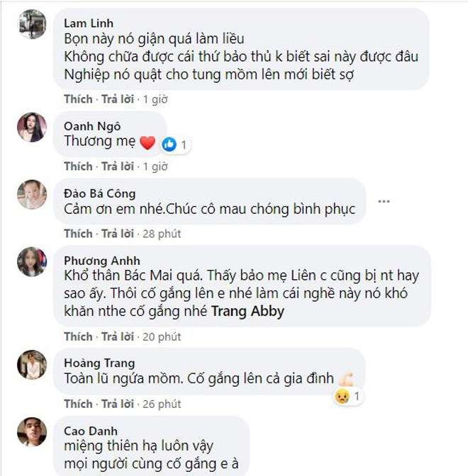Click the sad reaction on Hoàng Trang's comment
Image resolution: width=468 pixels, height=476 pixels.
(341, 396)
